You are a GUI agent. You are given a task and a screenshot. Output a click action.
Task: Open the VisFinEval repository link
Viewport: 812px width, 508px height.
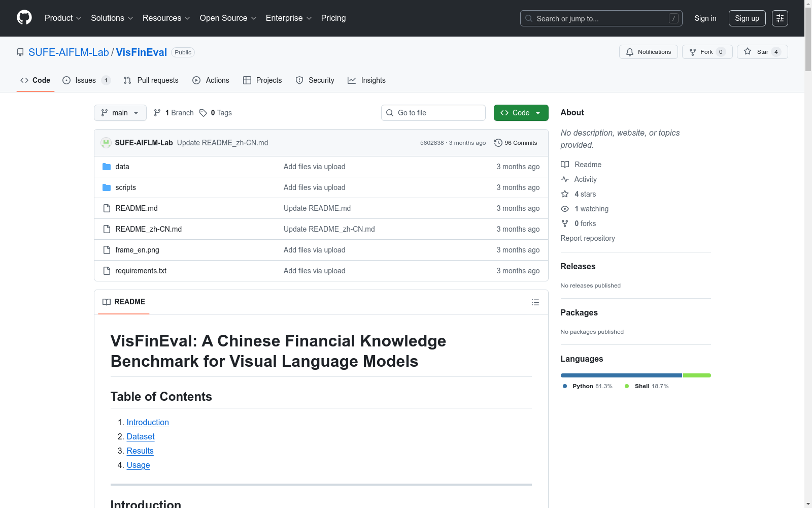coord(142,52)
